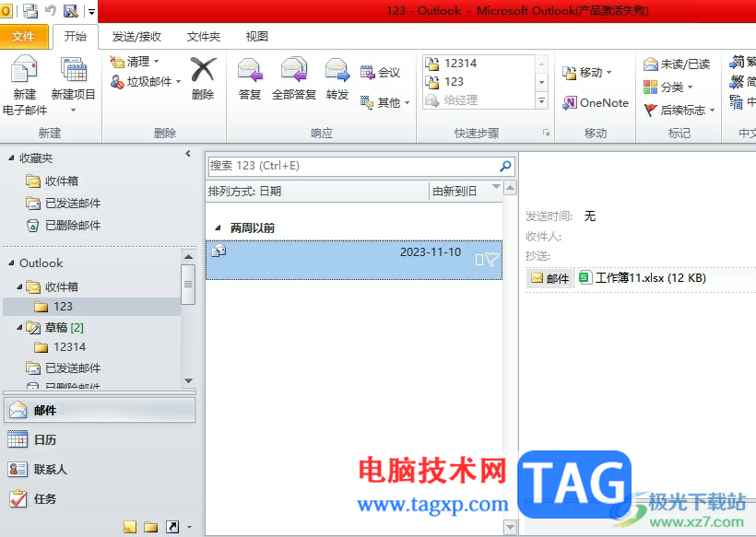Viewport: 756px width, 537px height.
Task: Open the 新建项目 new items button
Action: [x=73, y=85]
